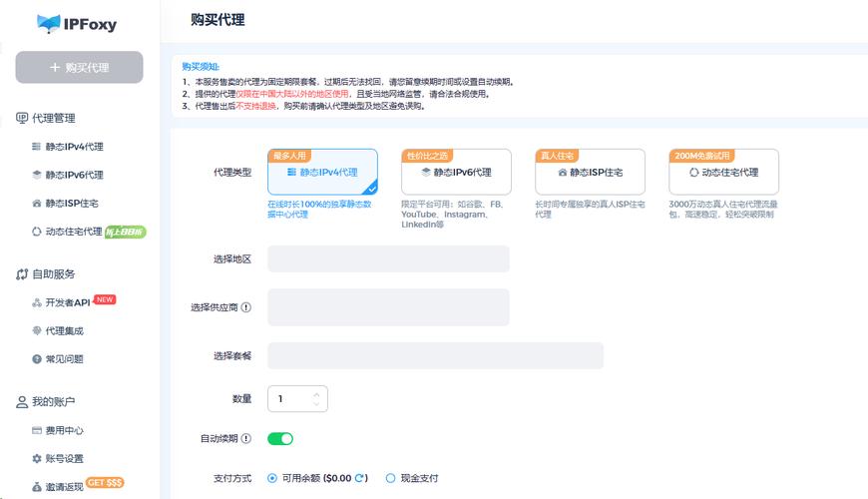The width and height of the screenshot is (868, 499).
Task: Click the 邀请返现 icon
Action: [x=37, y=487]
